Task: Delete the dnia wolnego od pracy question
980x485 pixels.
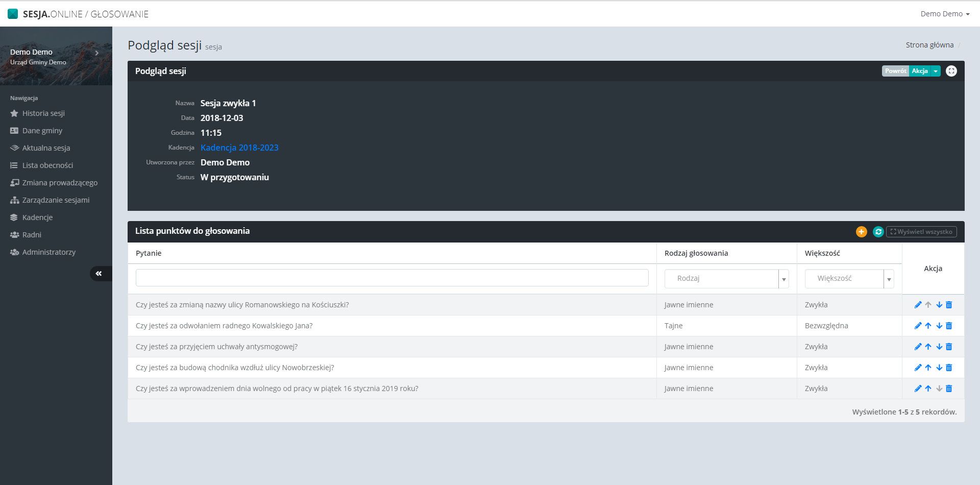Action: (x=949, y=389)
